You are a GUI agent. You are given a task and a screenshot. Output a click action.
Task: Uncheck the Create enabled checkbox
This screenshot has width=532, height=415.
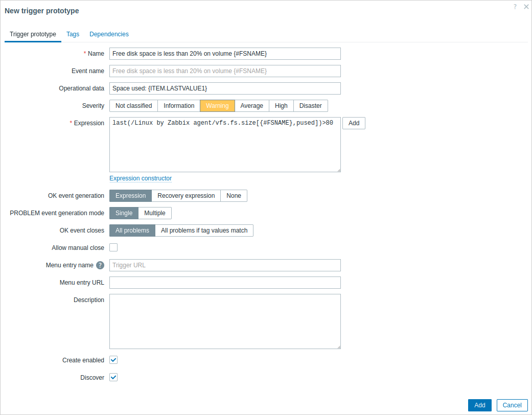click(x=113, y=360)
